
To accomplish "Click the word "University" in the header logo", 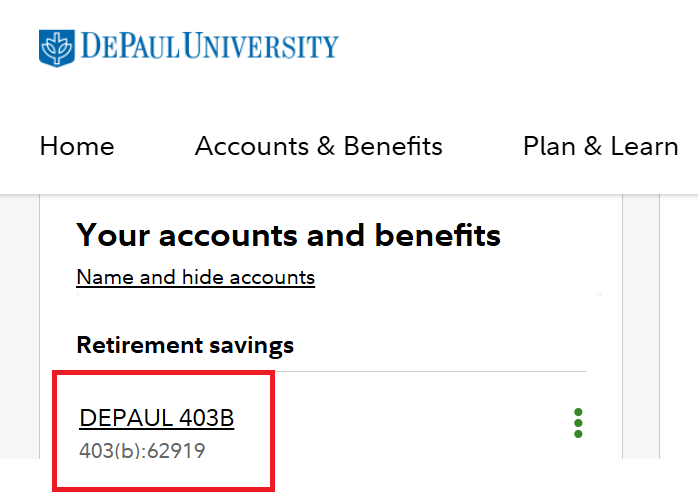I will pyautogui.click(x=261, y=47).
